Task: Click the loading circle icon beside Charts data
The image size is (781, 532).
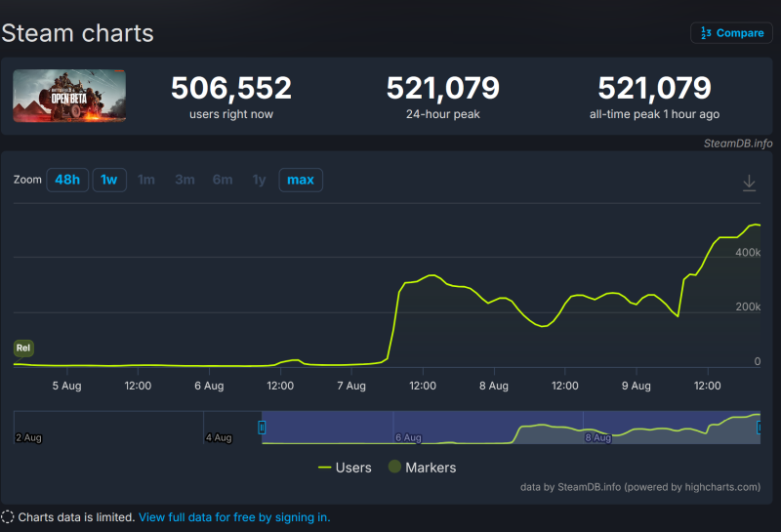Action: 8,517
